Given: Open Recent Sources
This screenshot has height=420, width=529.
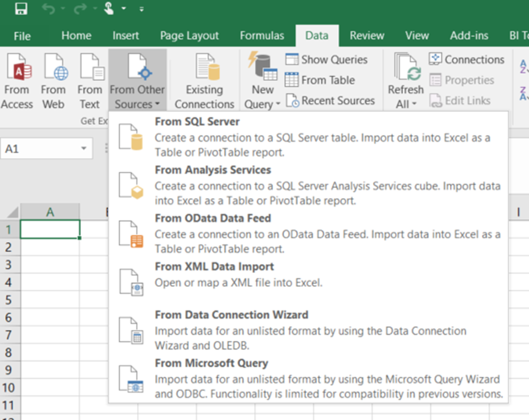Looking at the screenshot, I should click(330, 101).
